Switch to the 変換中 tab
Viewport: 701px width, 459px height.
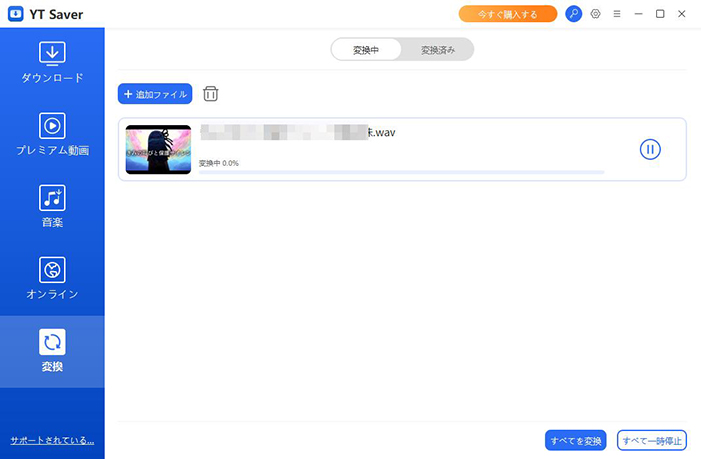[x=366, y=50]
